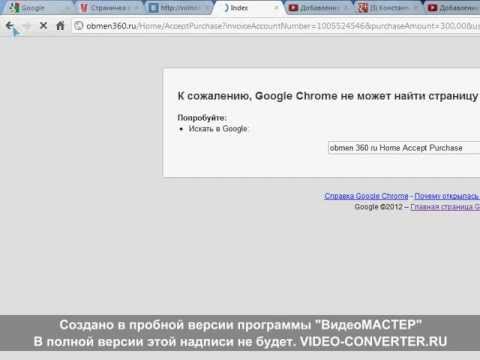Open Почему открылась link
Image resolution: width=480 pixels, height=360 pixels.
click(x=447, y=196)
